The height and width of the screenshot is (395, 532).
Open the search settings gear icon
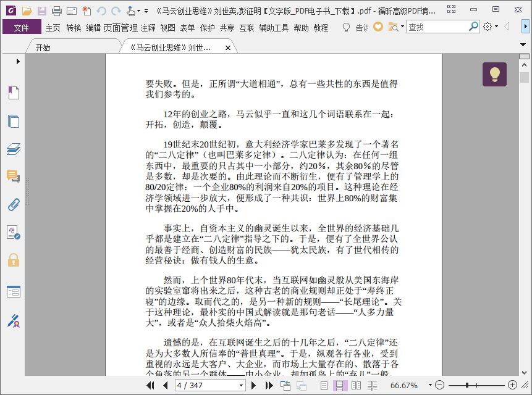(x=488, y=27)
